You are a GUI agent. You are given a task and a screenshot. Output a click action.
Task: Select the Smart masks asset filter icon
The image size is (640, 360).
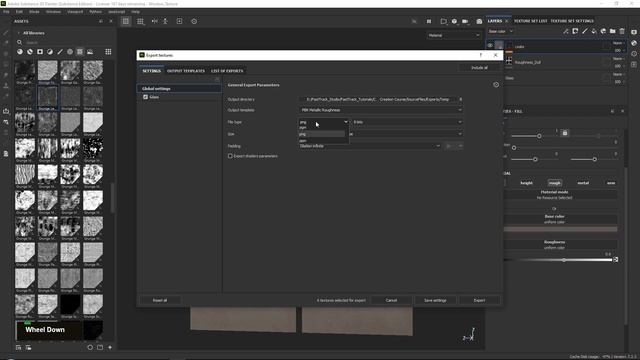[x=40, y=52]
